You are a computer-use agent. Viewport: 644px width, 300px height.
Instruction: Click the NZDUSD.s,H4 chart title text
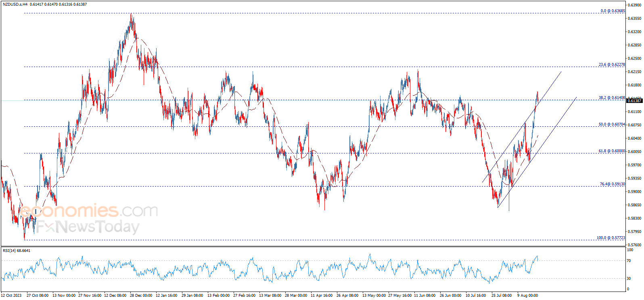click(x=15, y=4)
